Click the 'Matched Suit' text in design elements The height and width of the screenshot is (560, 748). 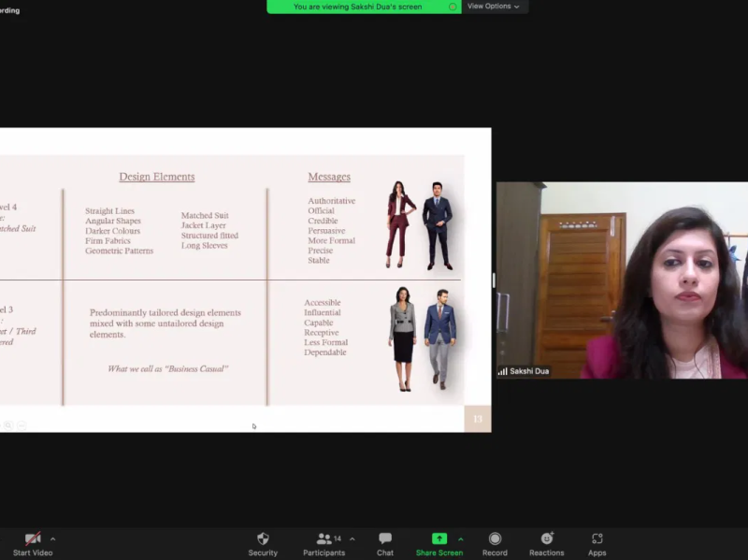(x=205, y=215)
